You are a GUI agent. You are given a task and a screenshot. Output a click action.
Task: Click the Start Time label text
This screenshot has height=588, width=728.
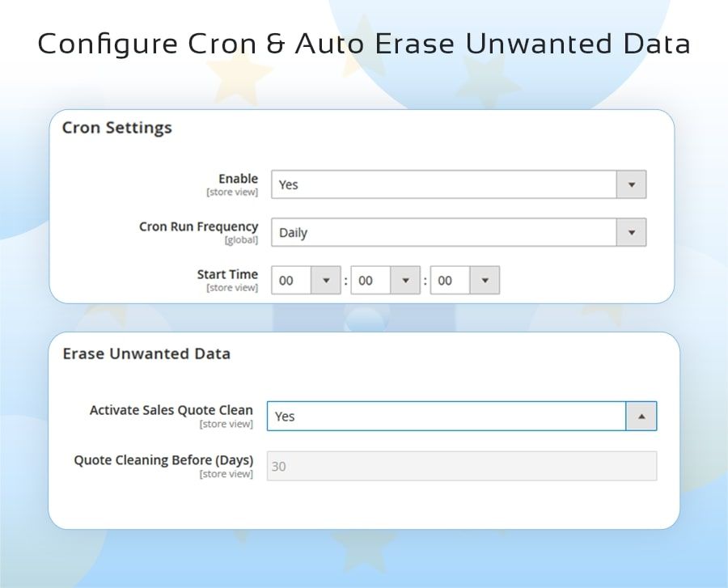pyautogui.click(x=227, y=274)
